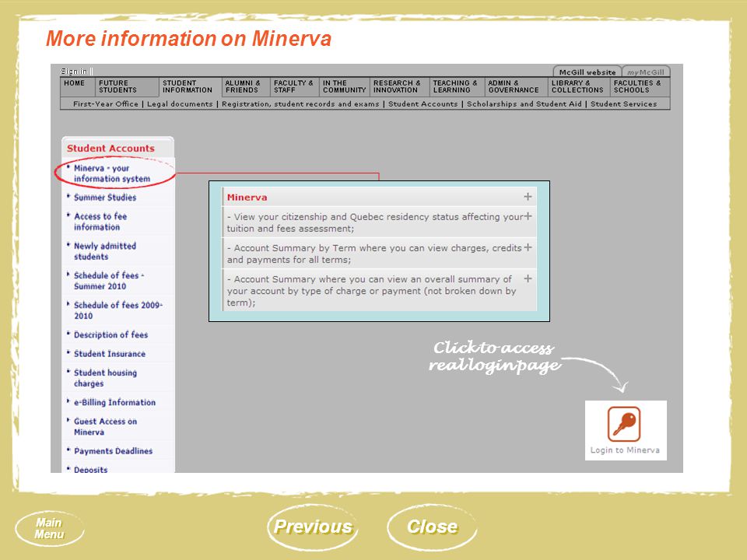
Task: Open the Summer Studies sidebar link
Action: point(105,197)
